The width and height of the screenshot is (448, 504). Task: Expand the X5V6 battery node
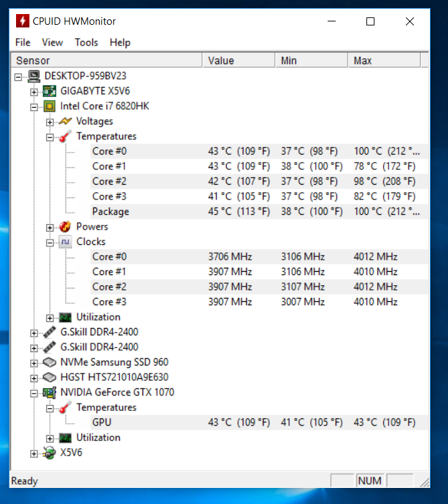(x=33, y=454)
